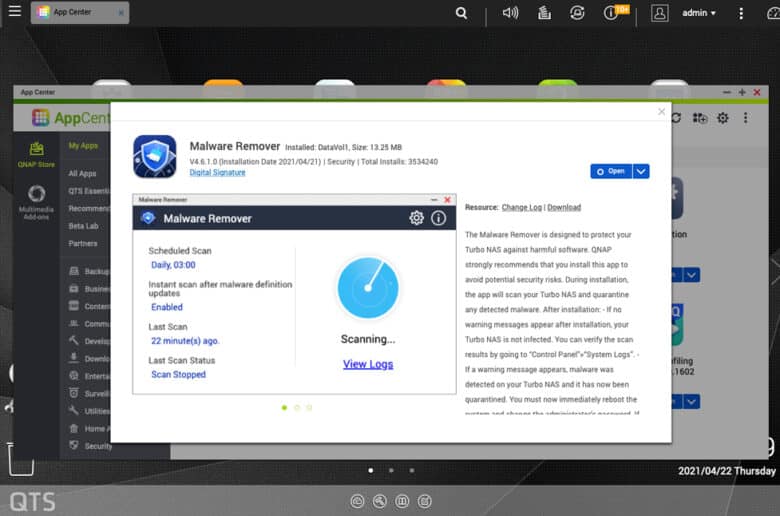Click the Enabled instant scan value
This screenshot has width=780, height=516.
(167, 308)
